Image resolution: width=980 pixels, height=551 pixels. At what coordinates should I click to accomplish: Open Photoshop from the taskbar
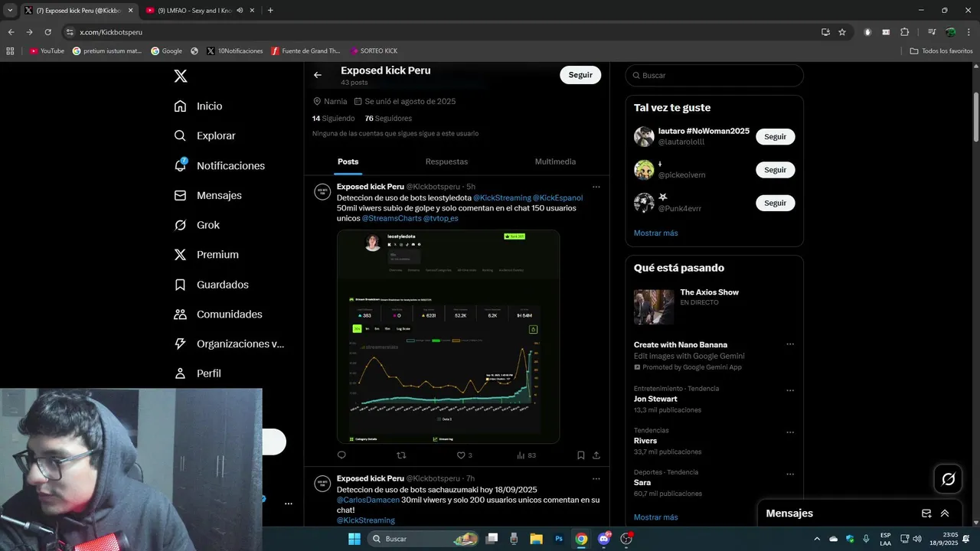559,539
